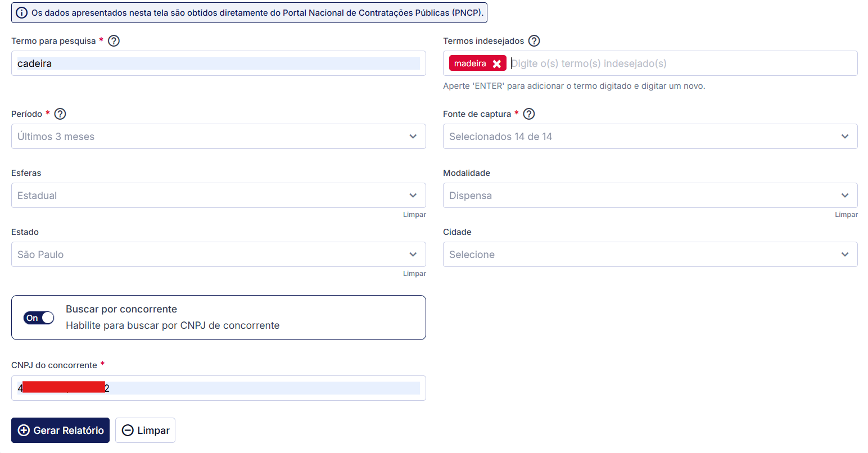868x453 pixels.
Task: Click the CNPJ do concorrente input field
Action: (x=253, y=388)
